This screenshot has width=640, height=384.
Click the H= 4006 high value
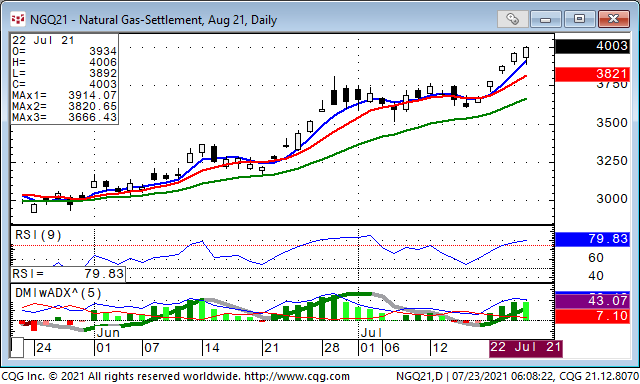coord(64,62)
